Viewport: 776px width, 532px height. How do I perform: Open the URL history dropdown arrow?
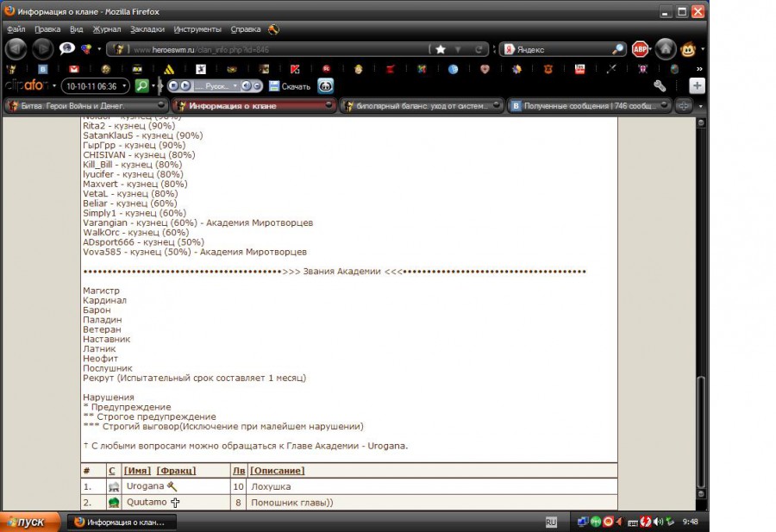pyautogui.click(x=458, y=49)
